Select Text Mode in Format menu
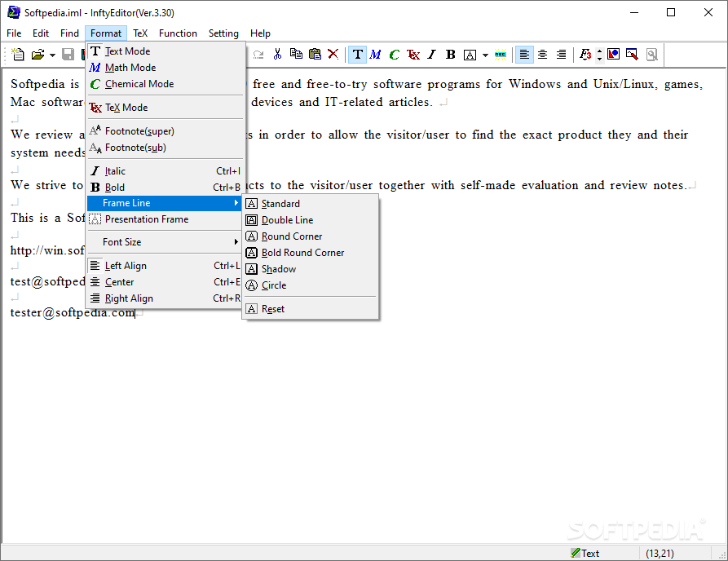This screenshot has height=561, width=728. click(165, 51)
